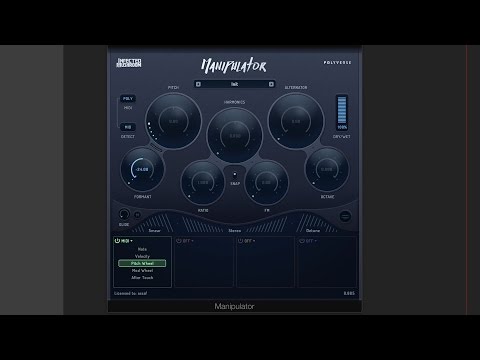Click the Polyverse brand logo
The height and width of the screenshot is (360, 480).
tap(337, 62)
